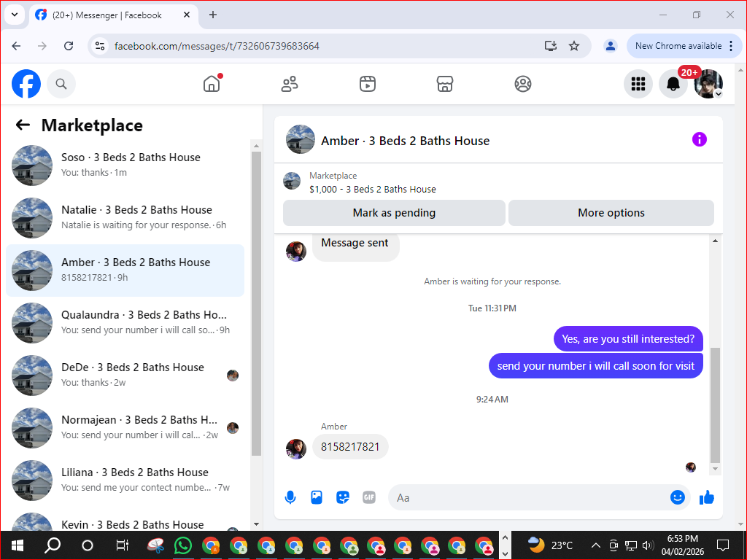Open tab search dropdown
This screenshot has height=560, width=747.
tap(15, 15)
